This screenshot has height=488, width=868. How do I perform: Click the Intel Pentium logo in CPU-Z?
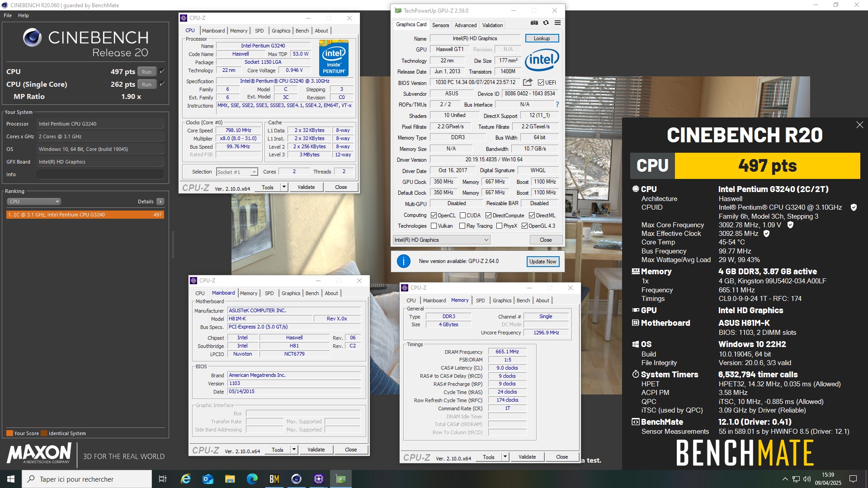[334, 58]
